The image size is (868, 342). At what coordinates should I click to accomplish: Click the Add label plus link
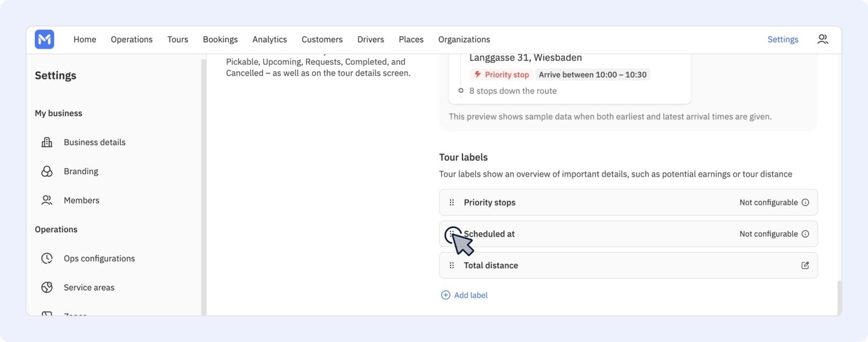(465, 295)
